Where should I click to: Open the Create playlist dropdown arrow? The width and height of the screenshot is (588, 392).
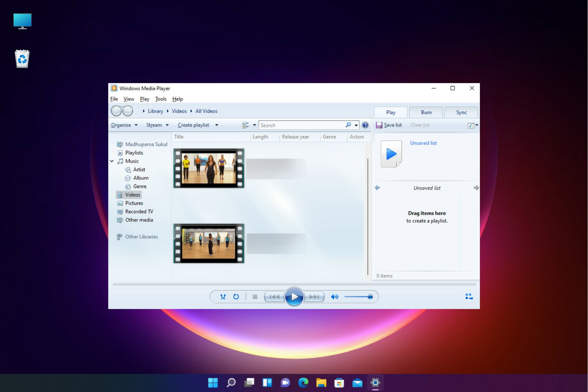coord(217,125)
